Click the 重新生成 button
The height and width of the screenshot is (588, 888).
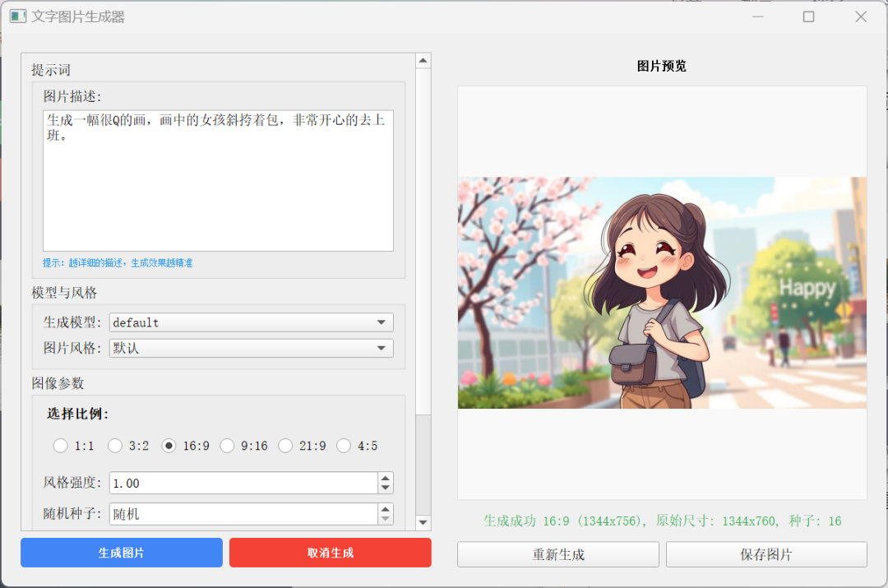tap(558, 554)
